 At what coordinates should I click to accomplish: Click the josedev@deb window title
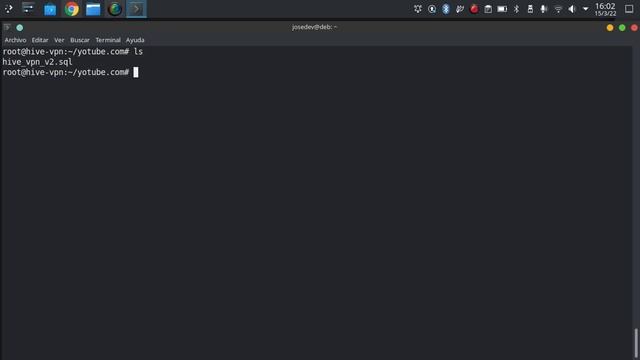click(314, 27)
